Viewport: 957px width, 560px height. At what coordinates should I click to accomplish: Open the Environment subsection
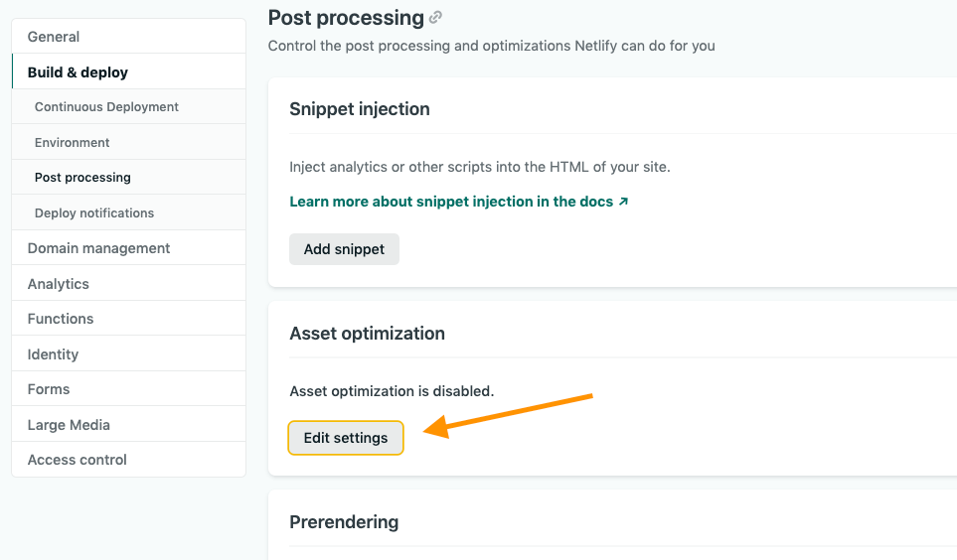(x=72, y=143)
